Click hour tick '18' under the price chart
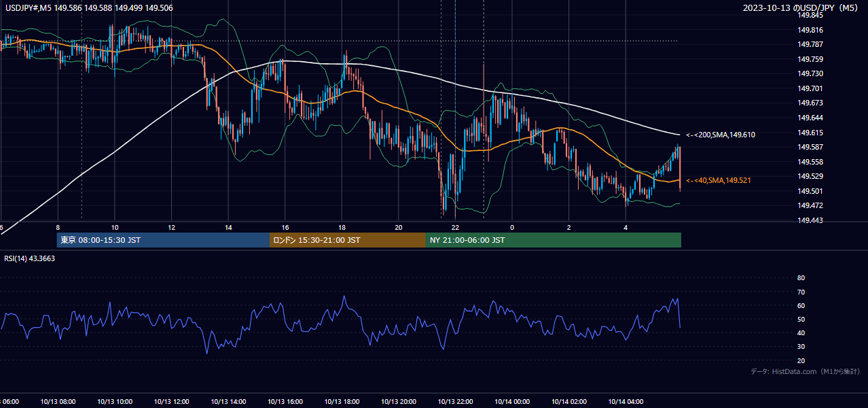The height and width of the screenshot is (408, 868). (x=342, y=227)
